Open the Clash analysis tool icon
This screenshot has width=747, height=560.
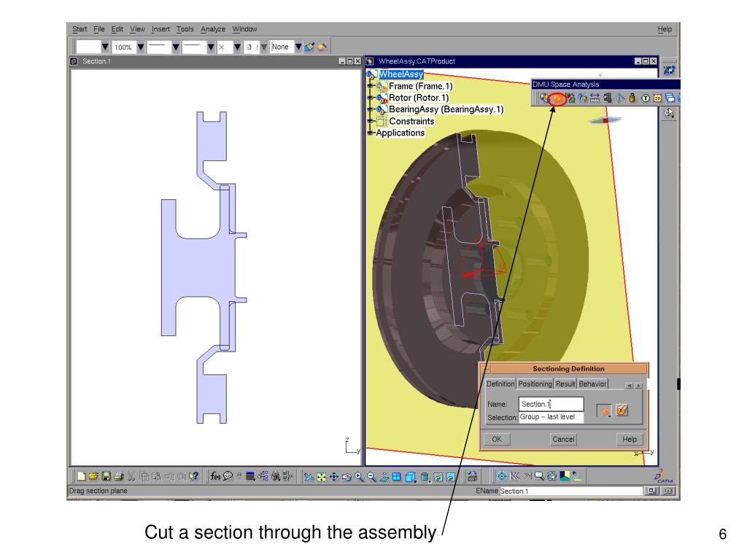pos(544,98)
